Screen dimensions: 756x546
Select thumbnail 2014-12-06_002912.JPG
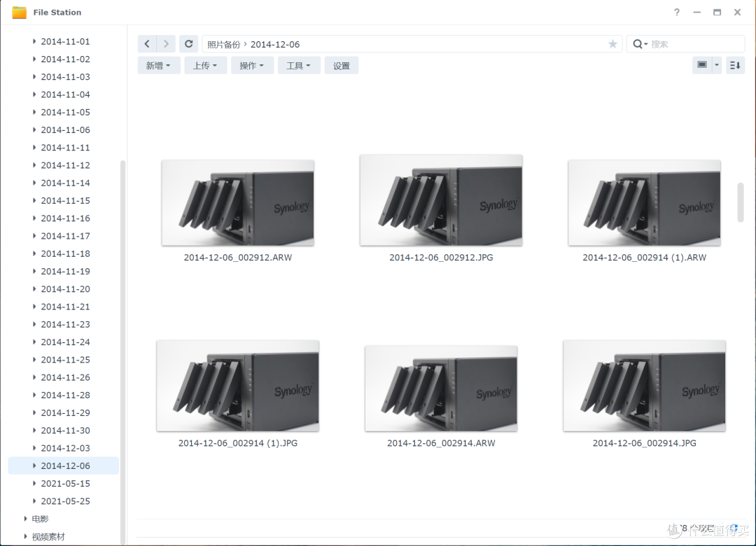coord(441,200)
